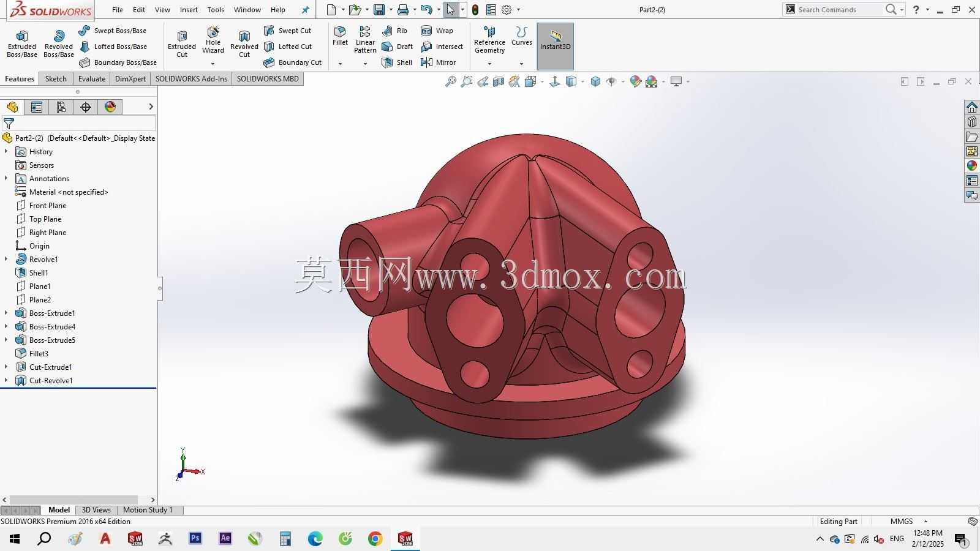Expand the Cut-Revolve1 feature node

pyautogui.click(x=6, y=380)
